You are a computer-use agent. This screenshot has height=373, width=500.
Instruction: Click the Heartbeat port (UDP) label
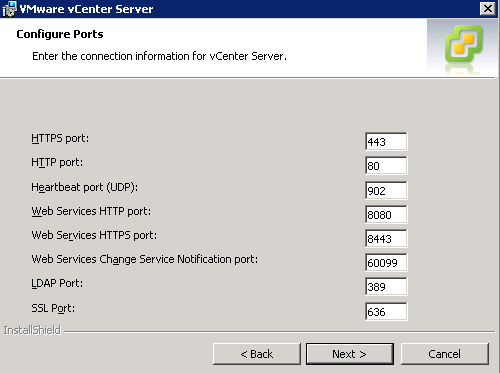pyautogui.click(x=85, y=187)
